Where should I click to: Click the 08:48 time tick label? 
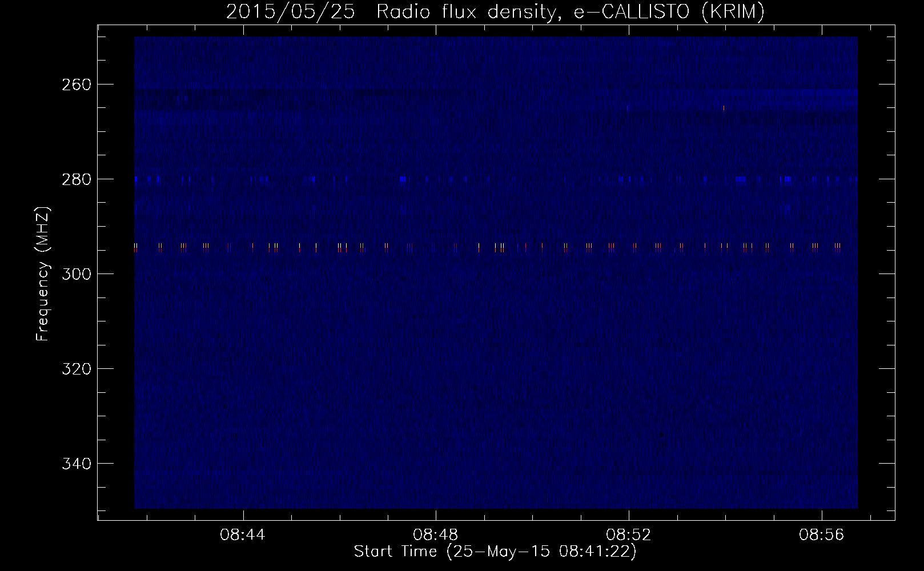tap(436, 535)
